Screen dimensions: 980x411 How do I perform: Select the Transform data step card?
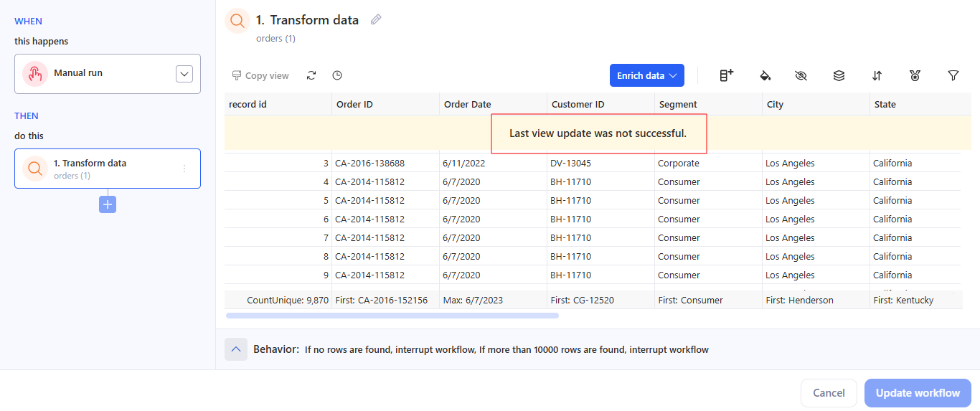coord(108,169)
